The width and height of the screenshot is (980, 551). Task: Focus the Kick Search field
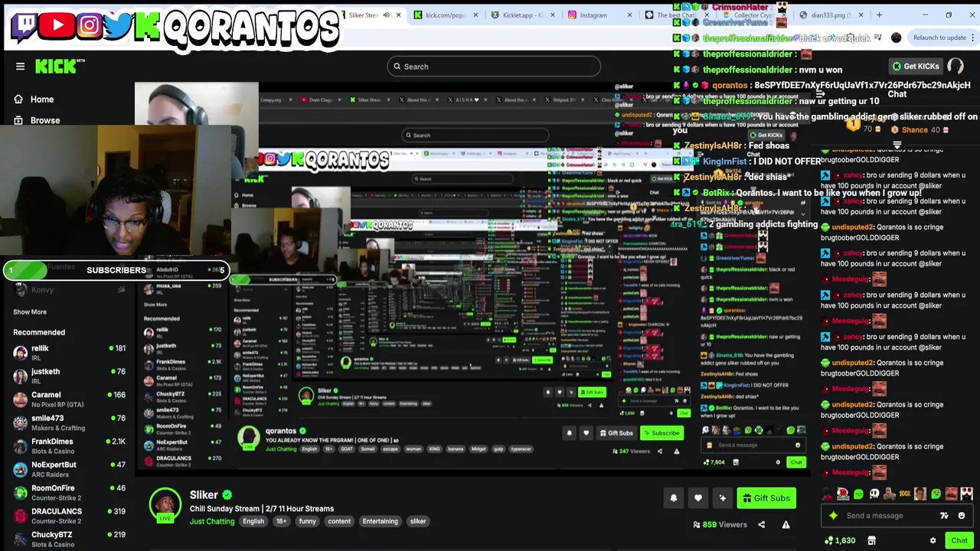coord(494,67)
